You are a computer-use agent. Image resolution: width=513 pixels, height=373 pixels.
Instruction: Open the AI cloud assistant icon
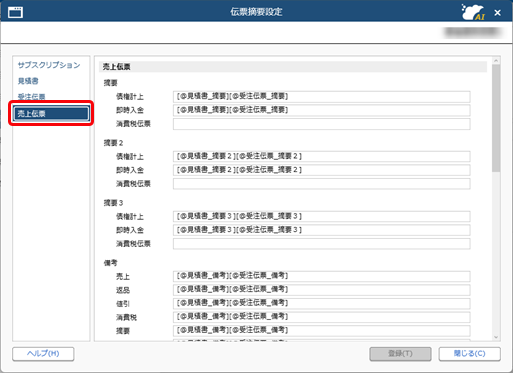473,12
